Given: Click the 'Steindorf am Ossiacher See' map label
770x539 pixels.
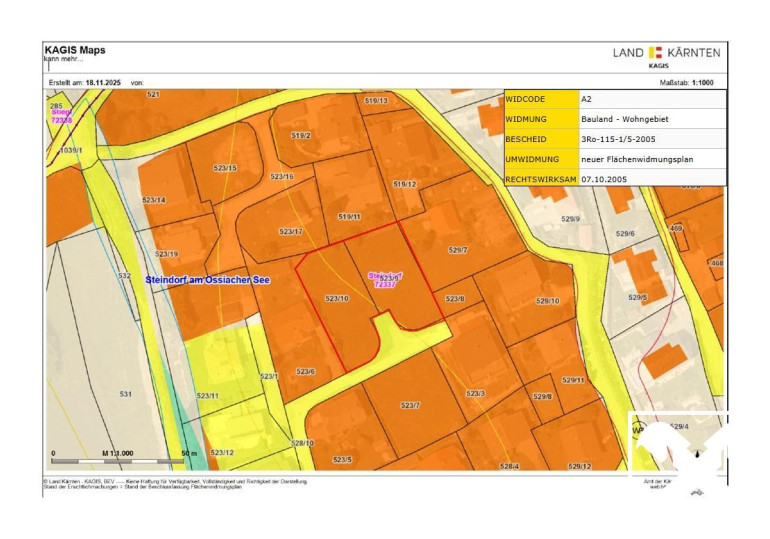Looking at the screenshot, I should tap(207, 279).
